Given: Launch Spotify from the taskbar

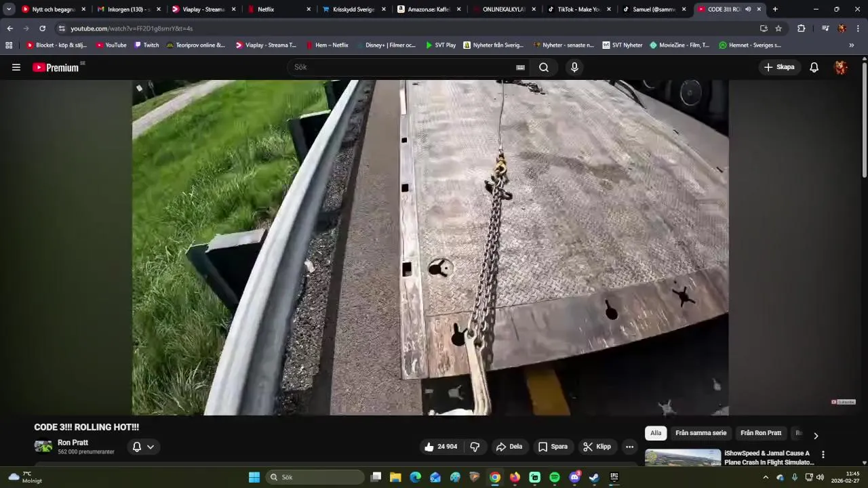Looking at the screenshot, I should 555,477.
